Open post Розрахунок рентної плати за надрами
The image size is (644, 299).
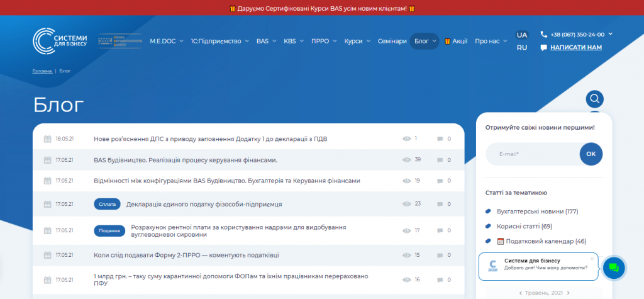(x=238, y=231)
